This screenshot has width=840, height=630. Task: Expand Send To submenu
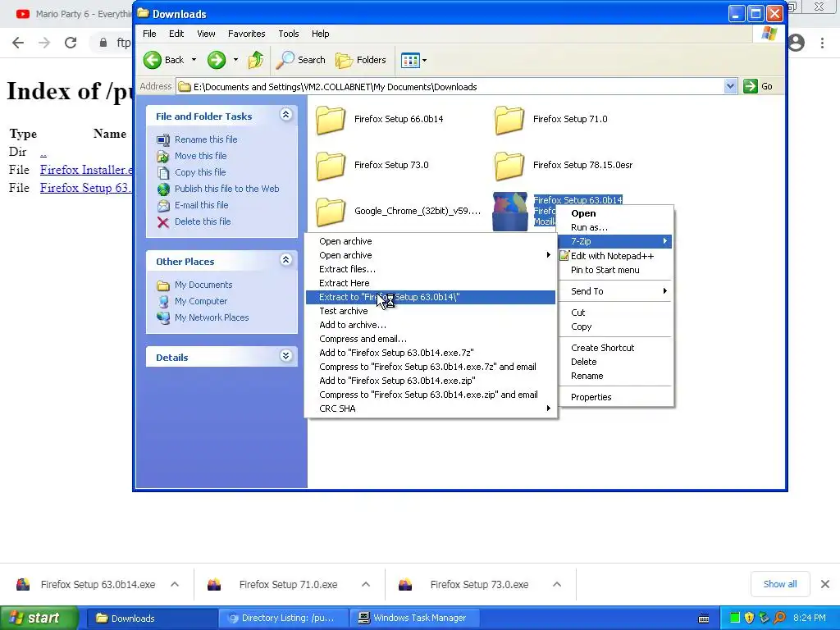tap(615, 291)
